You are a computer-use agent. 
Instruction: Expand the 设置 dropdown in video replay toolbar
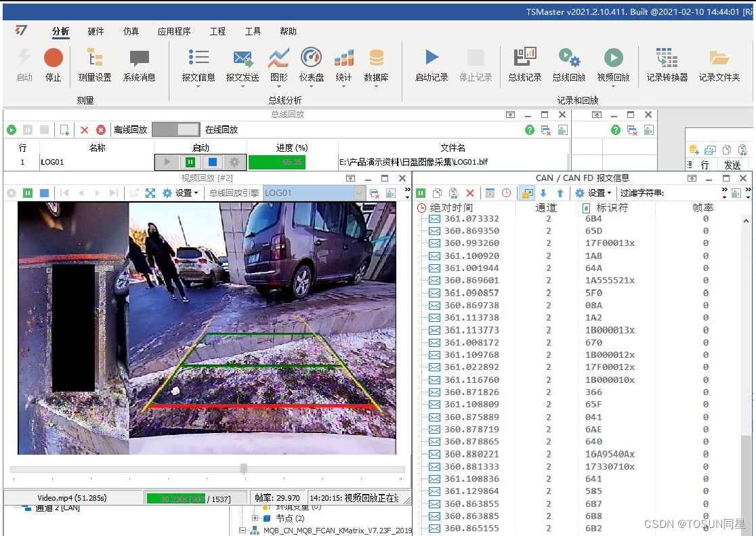[x=180, y=193]
